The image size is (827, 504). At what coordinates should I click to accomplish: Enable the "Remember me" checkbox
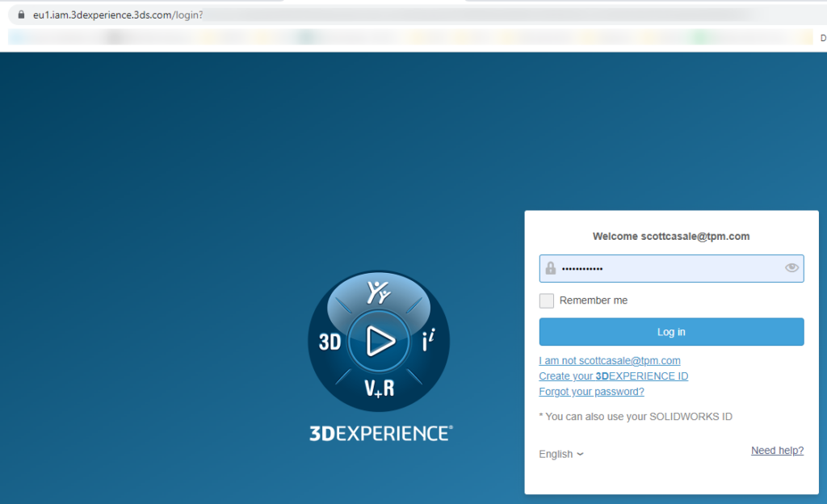coord(546,300)
